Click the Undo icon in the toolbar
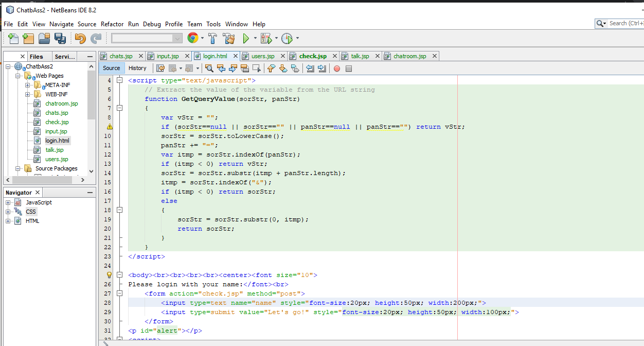 coord(81,38)
